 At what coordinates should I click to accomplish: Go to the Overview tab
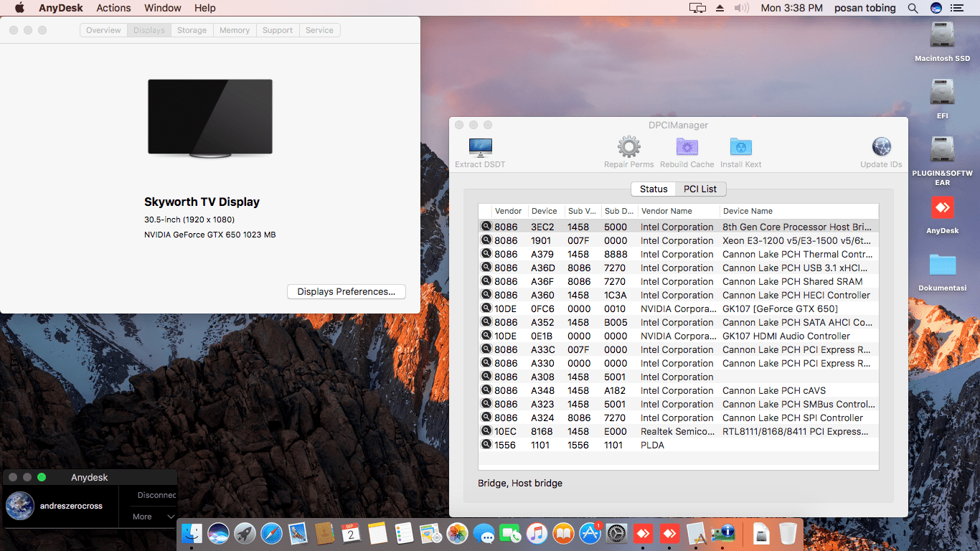tap(103, 30)
